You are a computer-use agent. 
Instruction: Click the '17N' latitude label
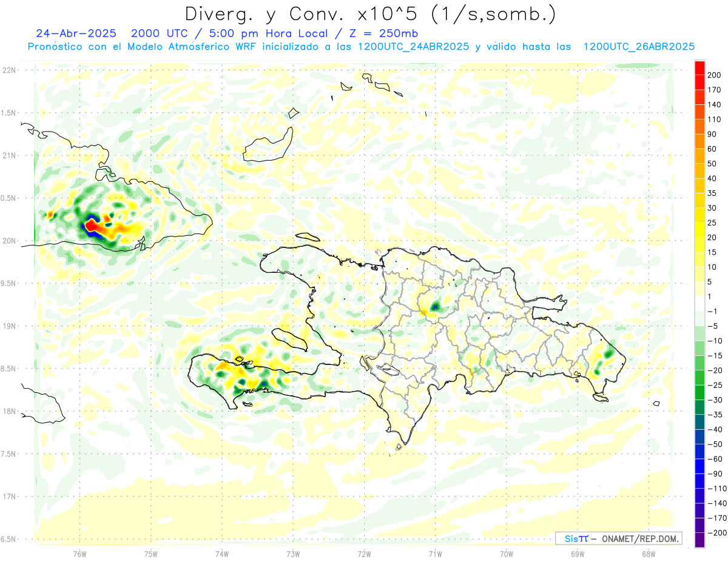[9, 497]
